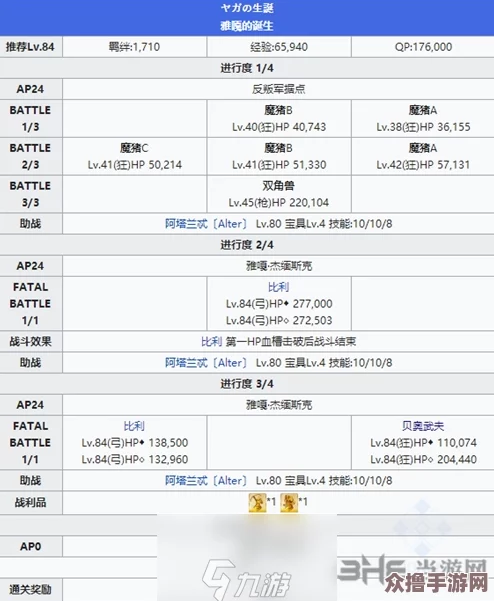This screenshot has height=601, width=494.
Task: Click the 羁绊:1,710 cell
Action: point(135,47)
